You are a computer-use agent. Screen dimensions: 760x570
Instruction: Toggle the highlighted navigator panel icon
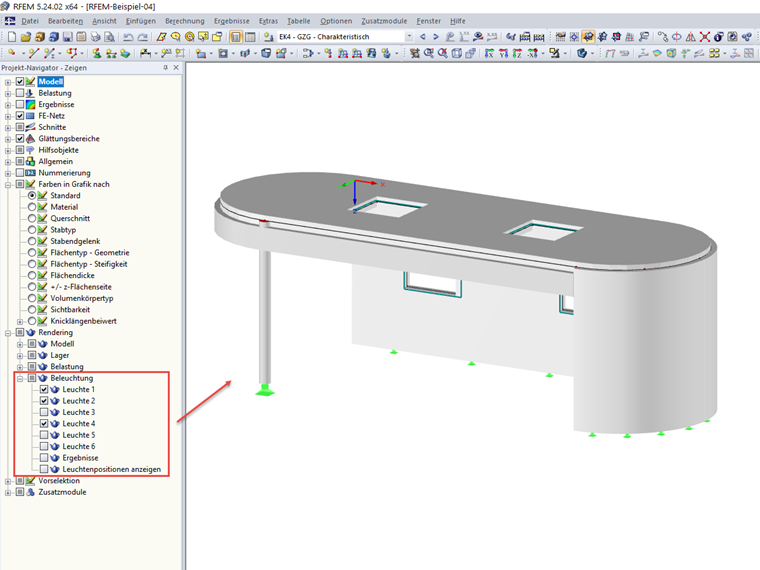(236, 37)
